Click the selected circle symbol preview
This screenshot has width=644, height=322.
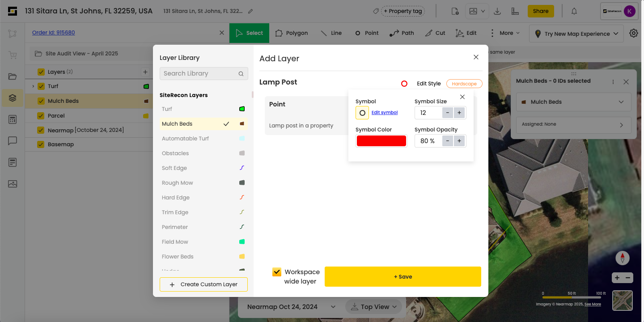click(x=362, y=113)
